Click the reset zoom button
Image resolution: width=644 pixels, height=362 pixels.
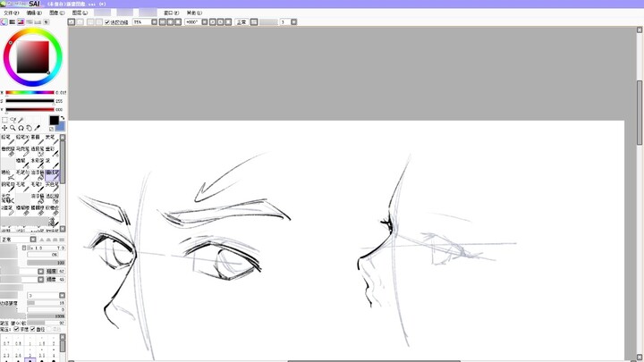(x=178, y=21)
